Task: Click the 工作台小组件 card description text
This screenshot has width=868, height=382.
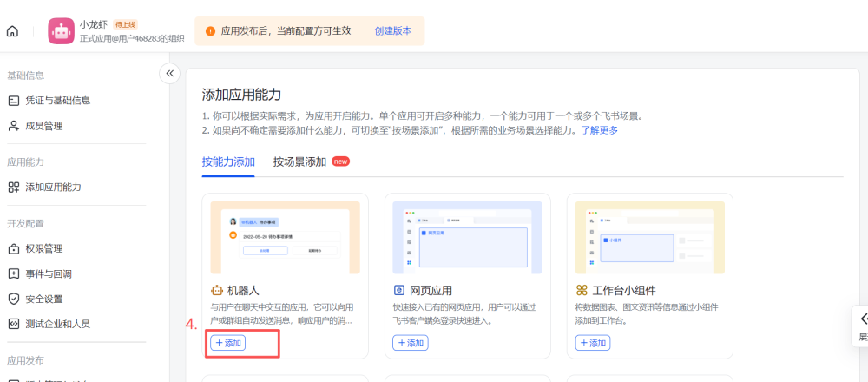Action: point(647,314)
